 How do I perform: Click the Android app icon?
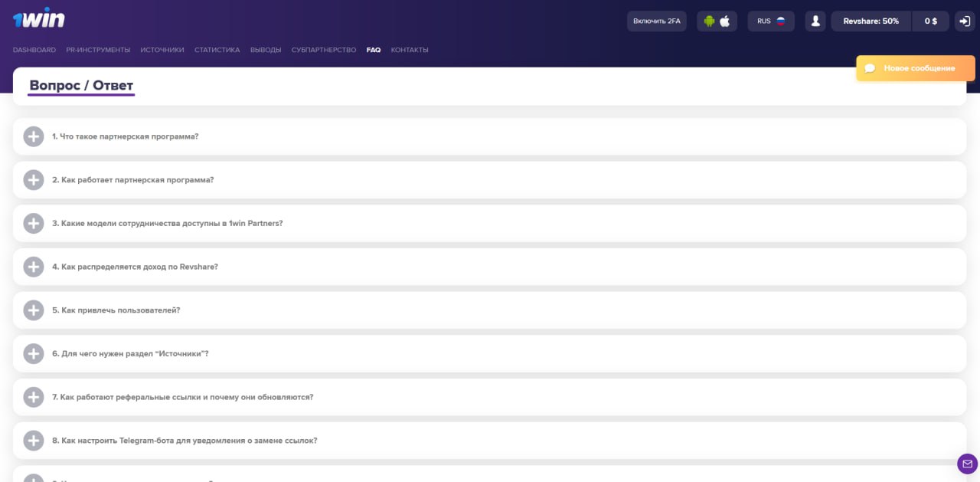(x=709, y=21)
